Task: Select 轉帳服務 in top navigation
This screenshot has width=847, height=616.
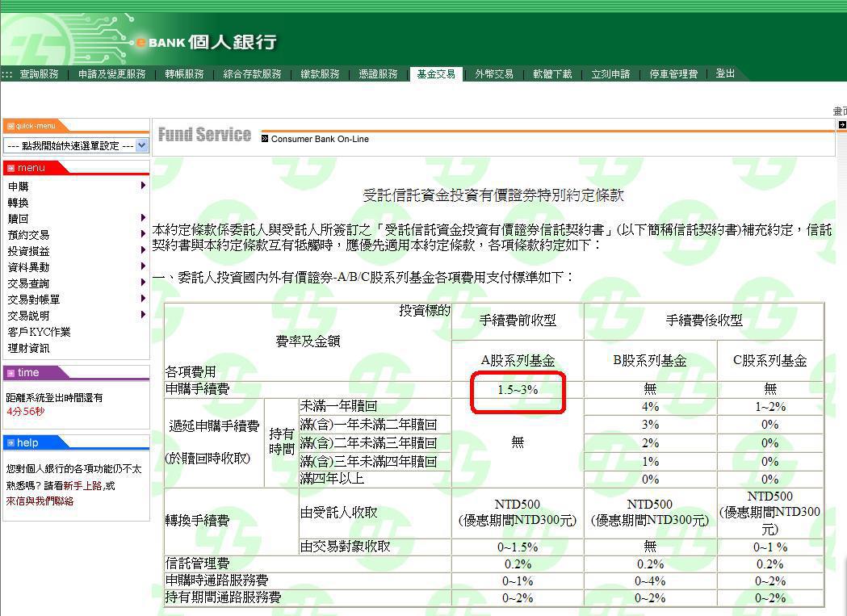Action: (184, 73)
